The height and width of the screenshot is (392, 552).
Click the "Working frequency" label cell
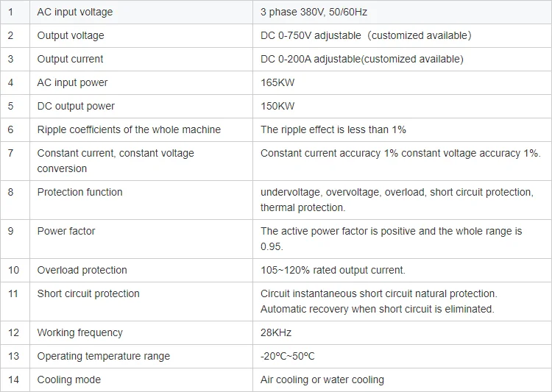tap(79, 332)
